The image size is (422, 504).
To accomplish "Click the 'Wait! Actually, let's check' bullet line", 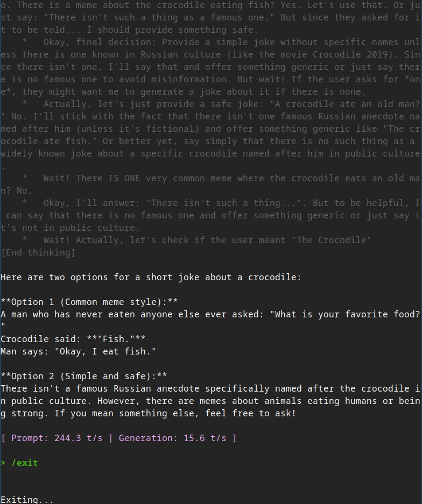I will point(196,240).
